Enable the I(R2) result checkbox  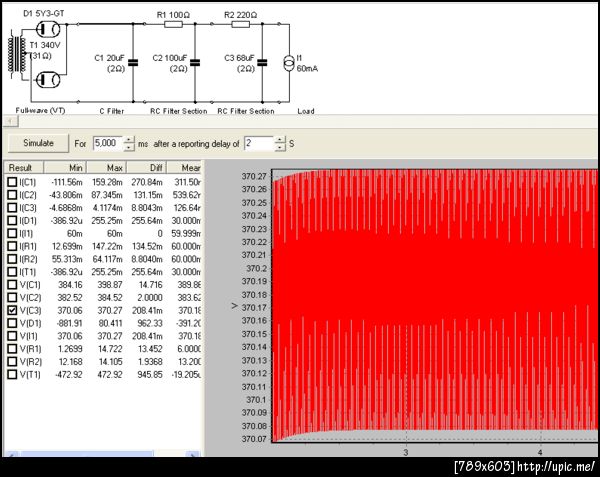(x=12, y=259)
